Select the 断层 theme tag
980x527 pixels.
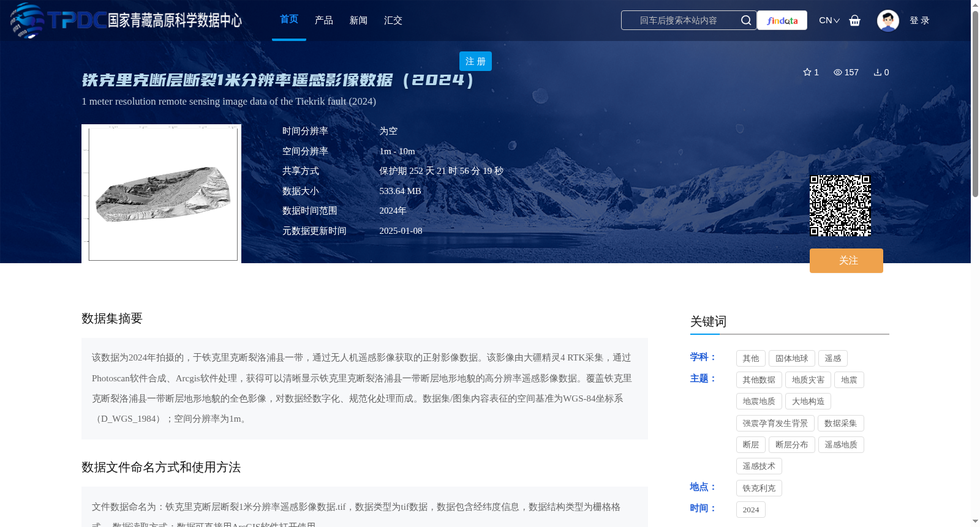pyautogui.click(x=751, y=445)
